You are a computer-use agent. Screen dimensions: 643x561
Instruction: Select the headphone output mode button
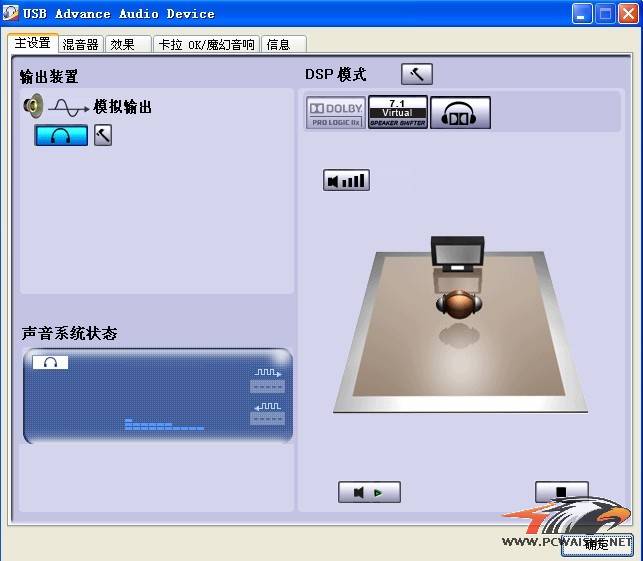pyautogui.click(x=61, y=136)
